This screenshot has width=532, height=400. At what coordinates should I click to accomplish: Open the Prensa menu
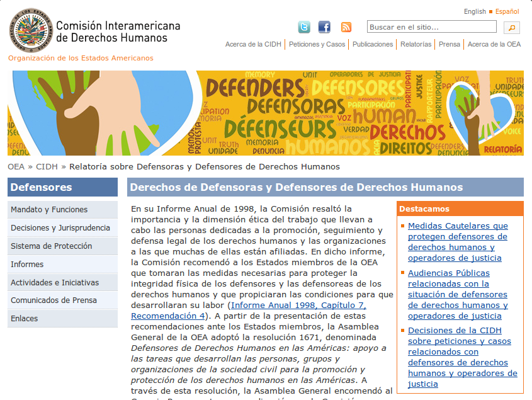(450, 44)
